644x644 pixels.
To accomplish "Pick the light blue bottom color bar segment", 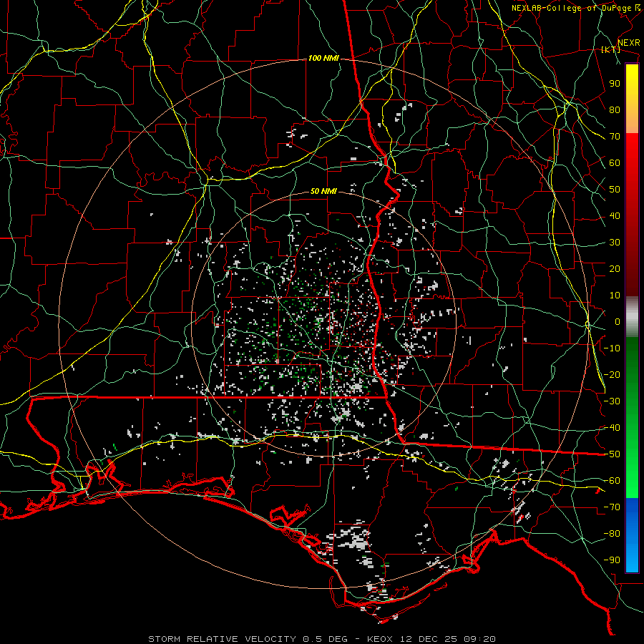I will (632, 559).
